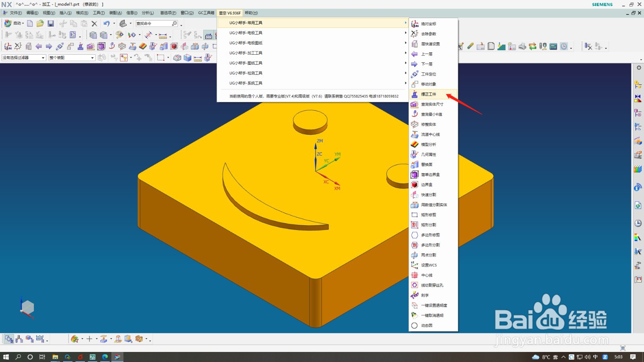Expand UG小帮手-常用工具 submenu

[x=313, y=23]
